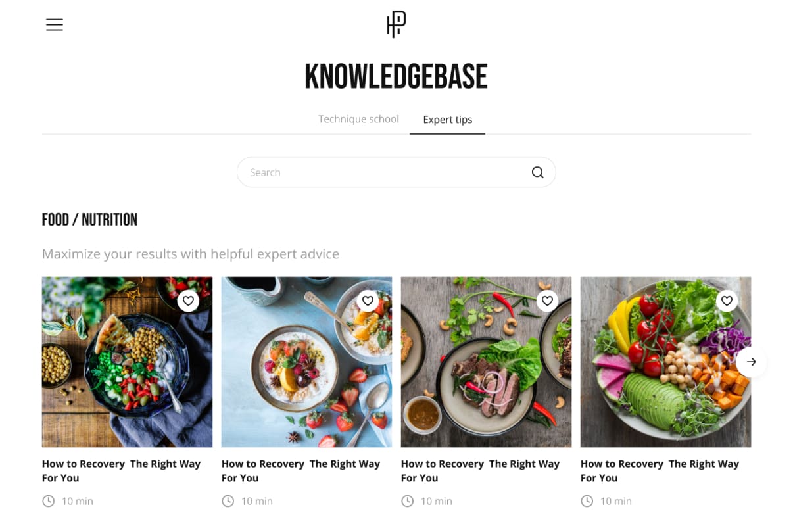Toggle heart on avocado veggie bowl card

727,301
